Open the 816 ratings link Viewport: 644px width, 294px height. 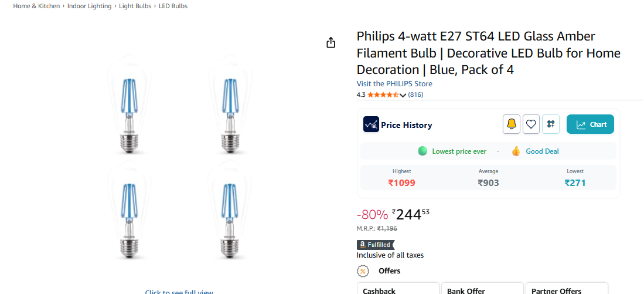pyautogui.click(x=415, y=94)
